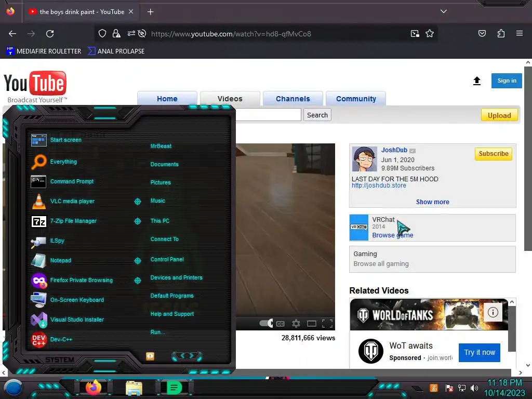532x399 pixels.
Task: Click the page vertical scrollbar
Action: click(528, 158)
